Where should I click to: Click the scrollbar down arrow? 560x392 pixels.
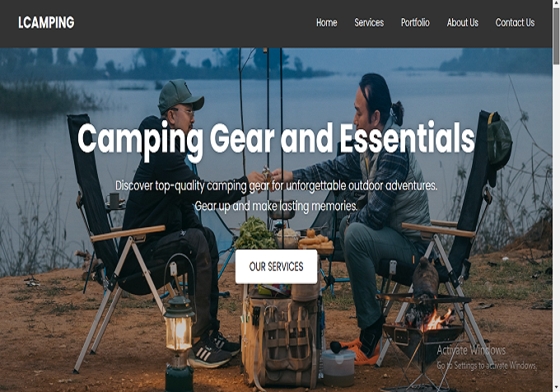tap(556, 388)
